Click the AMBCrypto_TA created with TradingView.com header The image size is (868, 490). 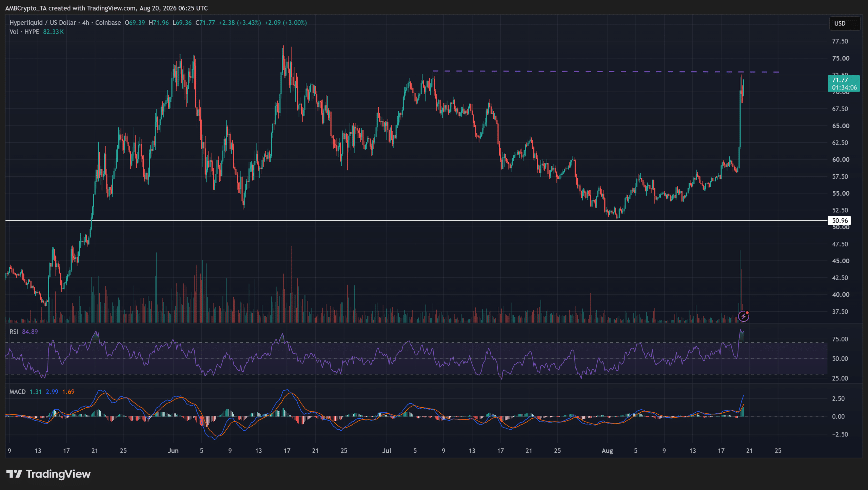[106, 8]
